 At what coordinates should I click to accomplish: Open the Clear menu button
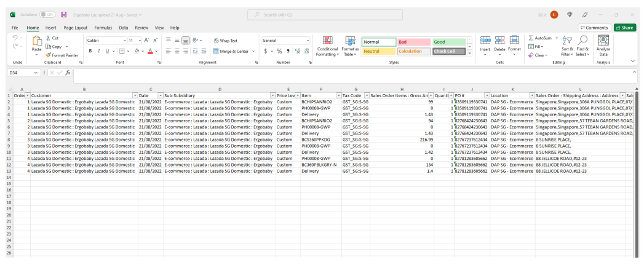539,55
